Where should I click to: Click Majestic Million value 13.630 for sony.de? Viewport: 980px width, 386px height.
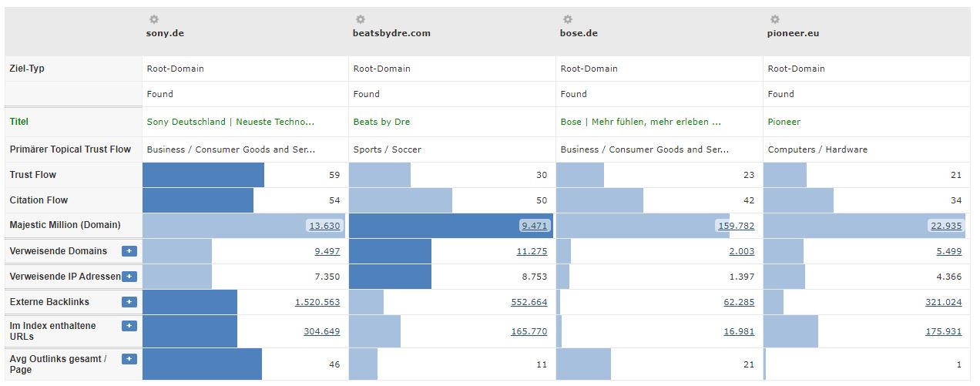coord(324,226)
